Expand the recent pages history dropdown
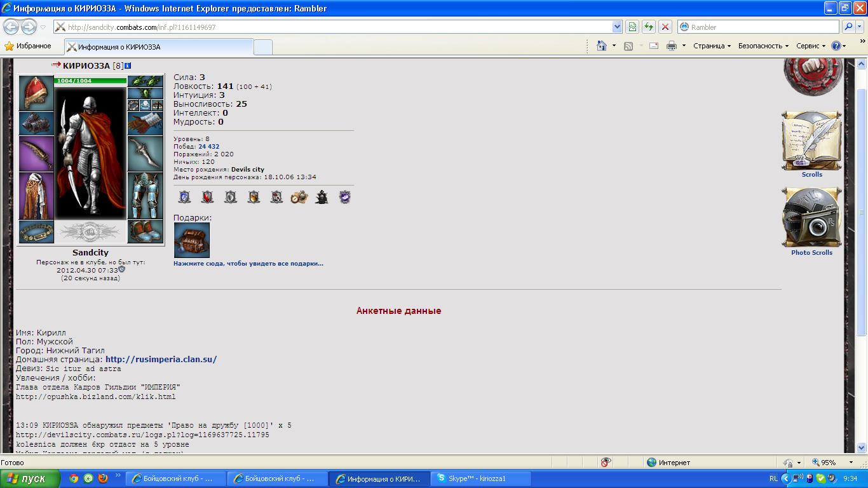This screenshot has height=488, width=868. tap(43, 27)
